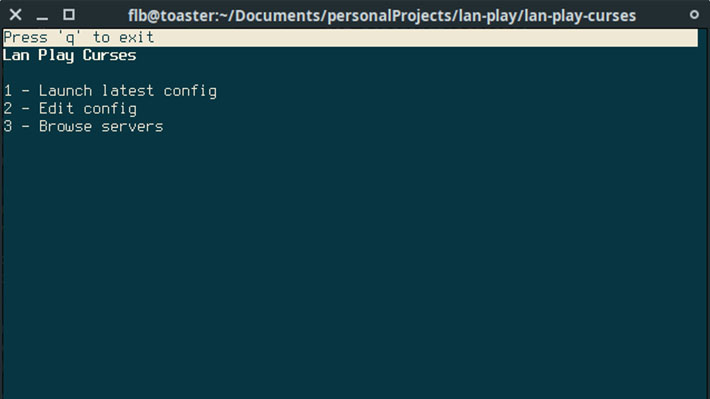
Task: Click the Lan Play Curses heading
Action: click(69, 56)
